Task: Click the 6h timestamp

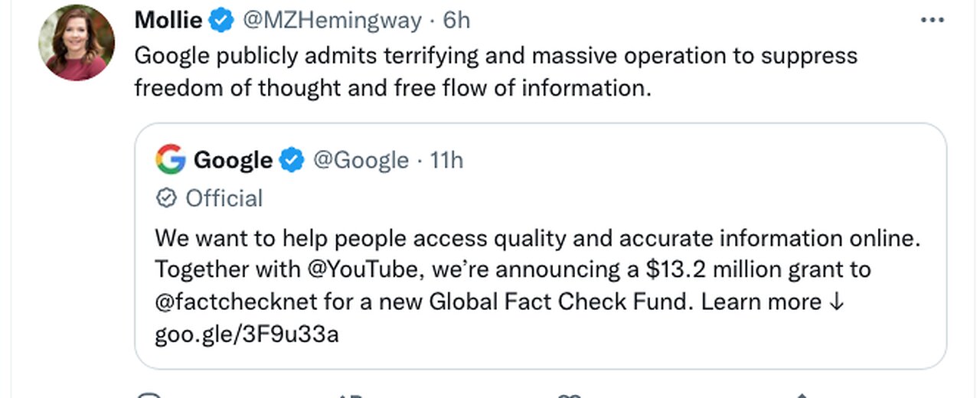Action: [456, 21]
